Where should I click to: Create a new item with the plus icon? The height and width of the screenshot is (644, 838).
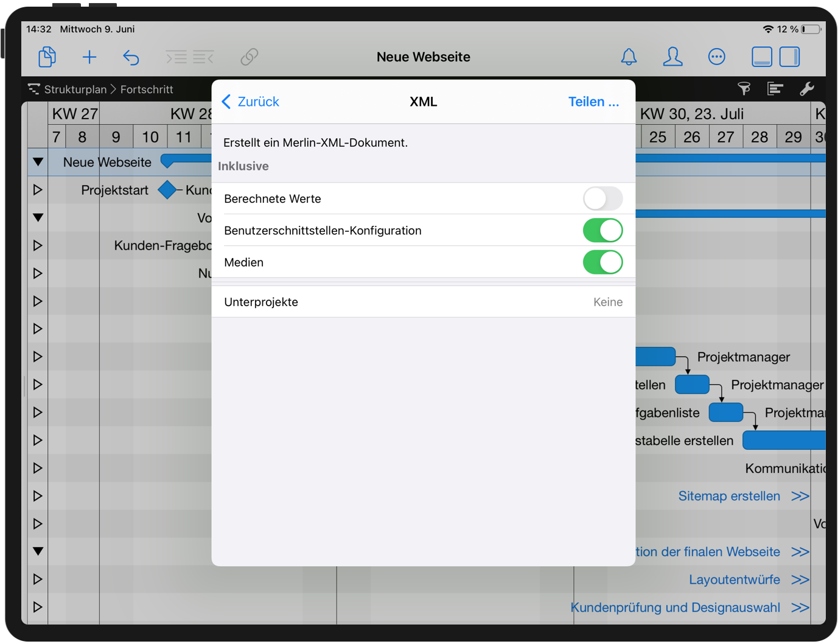click(89, 57)
